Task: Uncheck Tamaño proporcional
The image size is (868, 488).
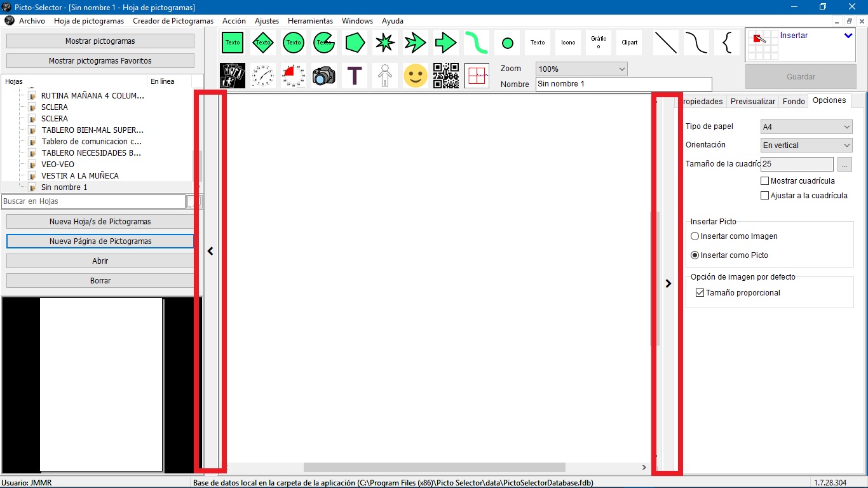Action: (700, 292)
